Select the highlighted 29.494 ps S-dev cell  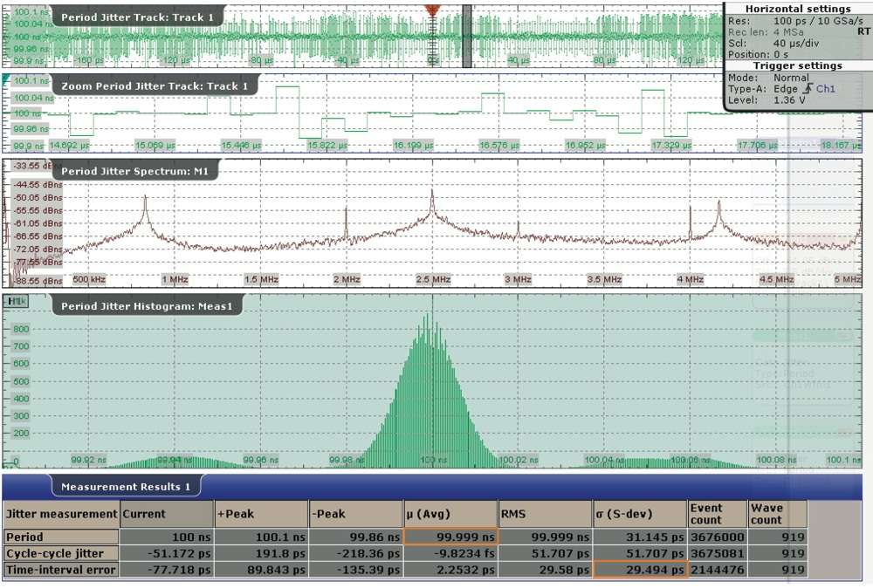tap(640, 570)
